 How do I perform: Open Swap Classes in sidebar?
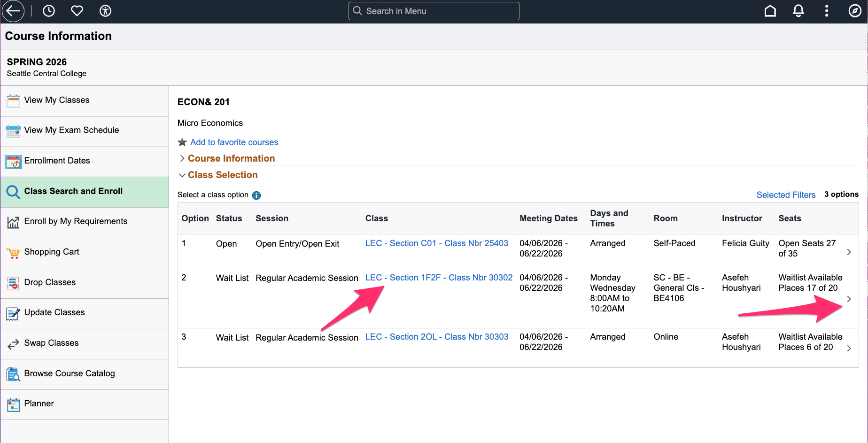[x=51, y=343]
